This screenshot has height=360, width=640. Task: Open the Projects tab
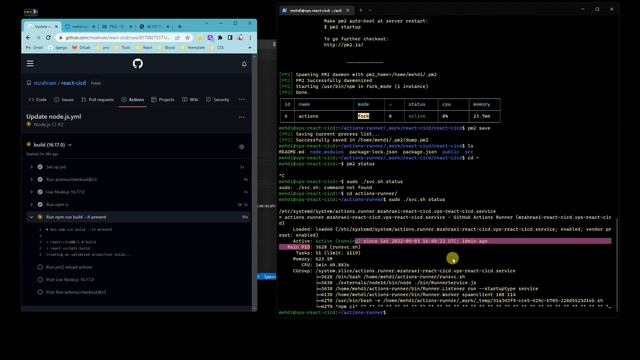pyautogui.click(x=163, y=100)
